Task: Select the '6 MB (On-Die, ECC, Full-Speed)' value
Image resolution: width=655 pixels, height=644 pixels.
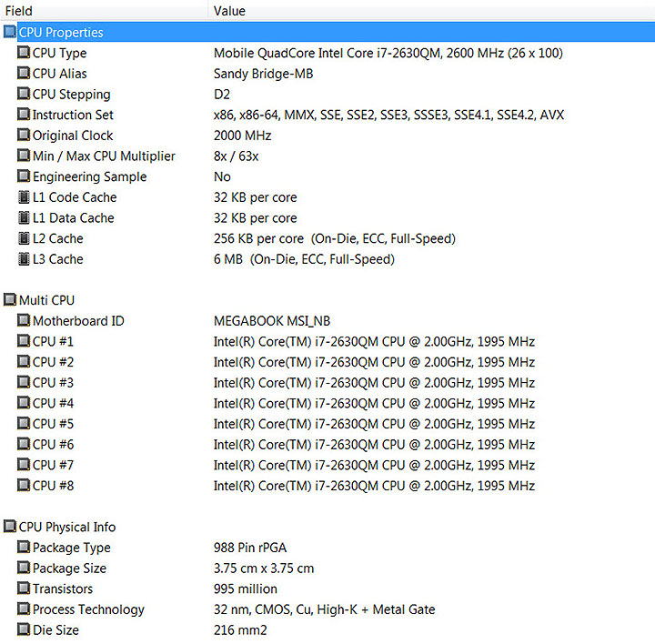Action: (304, 259)
